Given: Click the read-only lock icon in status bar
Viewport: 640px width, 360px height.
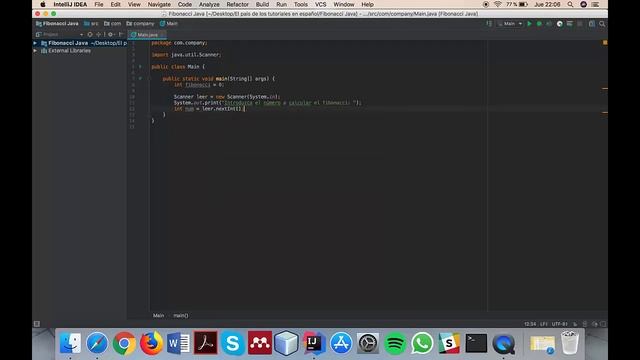Looking at the screenshot, I should tap(575, 324).
